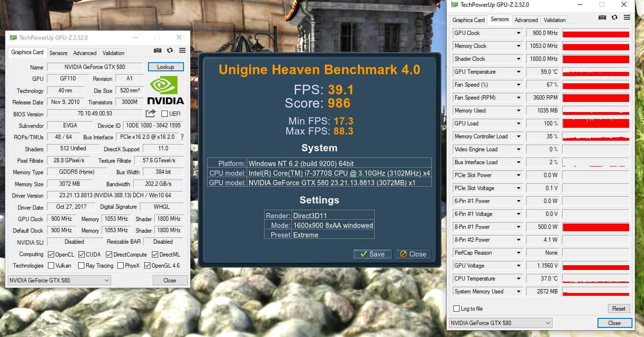644x337 pixels.
Task: Toggle the PhysX checkbox
Action: (x=120, y=265)
